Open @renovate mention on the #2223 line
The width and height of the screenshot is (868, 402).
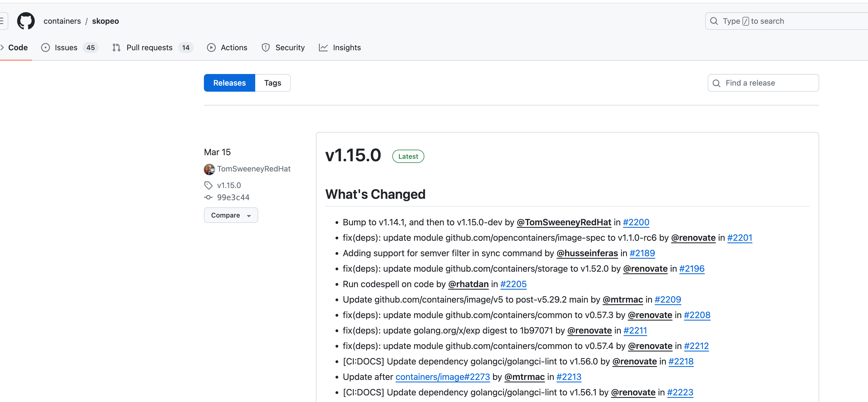(633, 393)
